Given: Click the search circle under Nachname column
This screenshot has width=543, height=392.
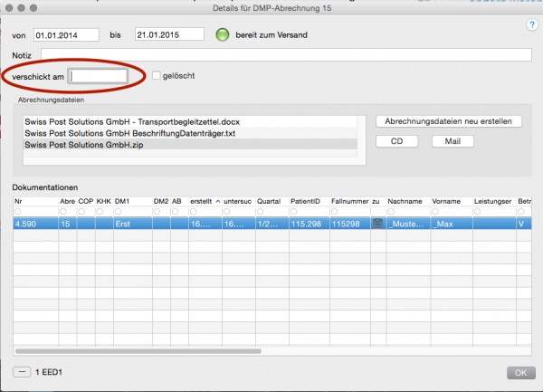Looking at the screenshot, I should pos(391,211).
